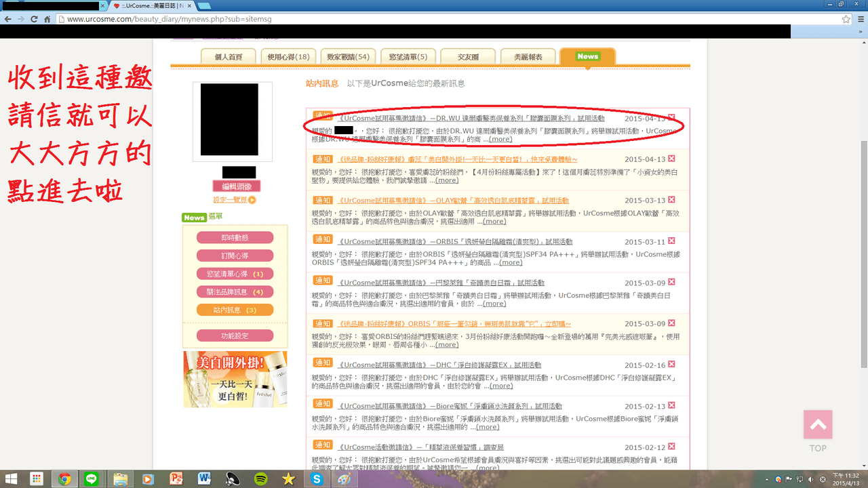Delete the Biore 2015-02-13 message
Image resolution: width=868 pixels, height=488 pixels.
pos(671,406)
